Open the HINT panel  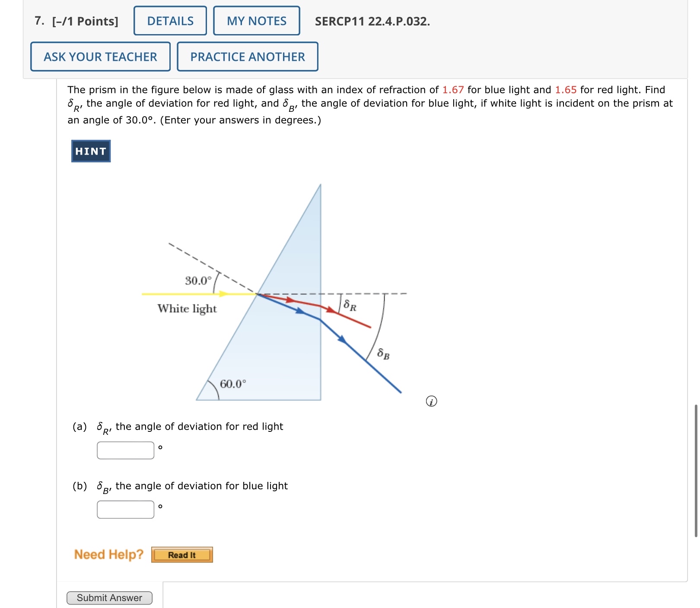90,151
